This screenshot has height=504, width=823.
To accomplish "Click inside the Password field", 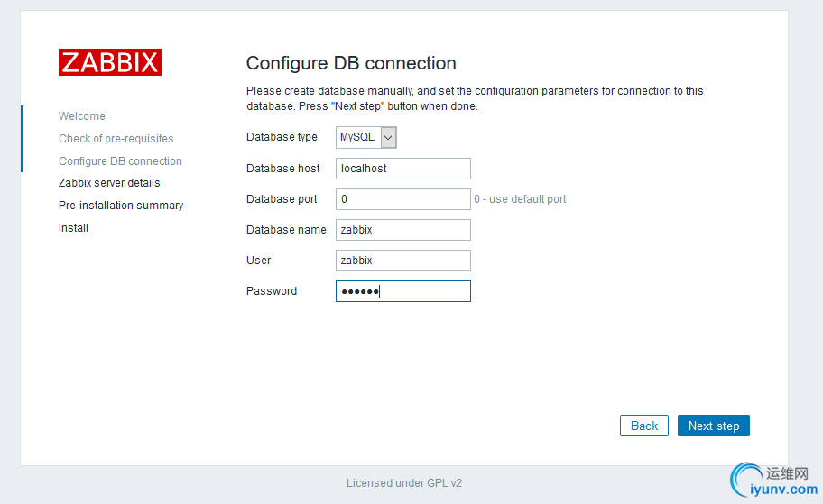I will pyautogui.click(x=403, y=291).
